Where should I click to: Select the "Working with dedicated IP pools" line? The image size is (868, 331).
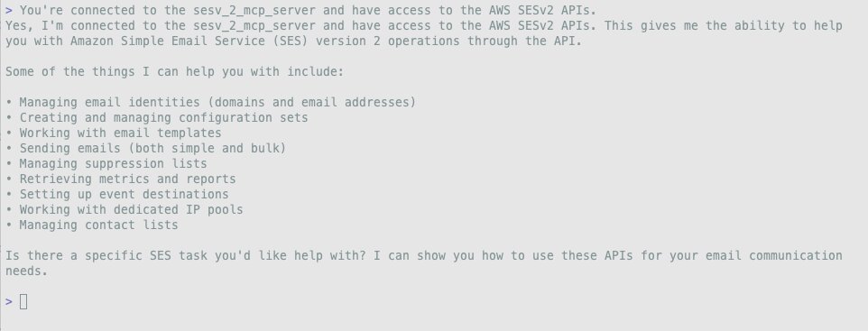124,209
